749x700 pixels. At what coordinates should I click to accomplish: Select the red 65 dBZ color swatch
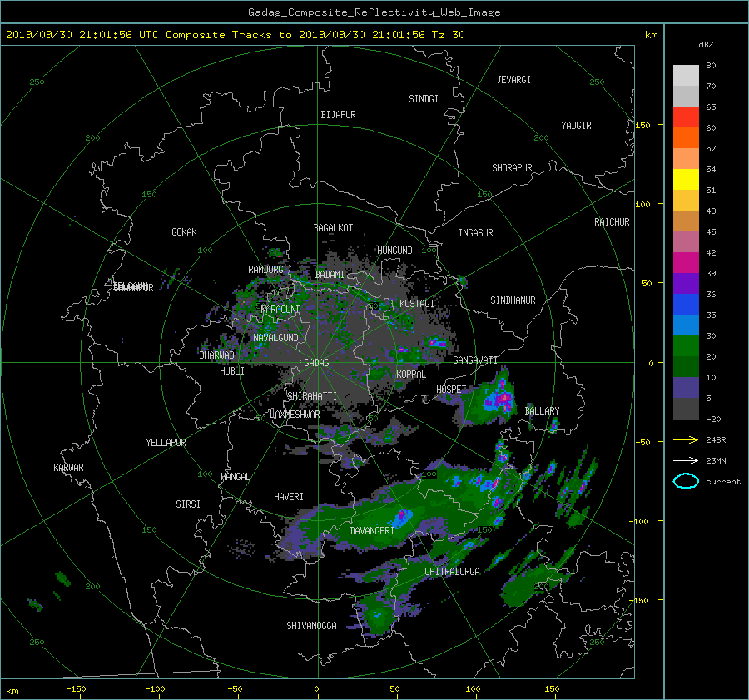pyautogui.click(x=686, y=117)
